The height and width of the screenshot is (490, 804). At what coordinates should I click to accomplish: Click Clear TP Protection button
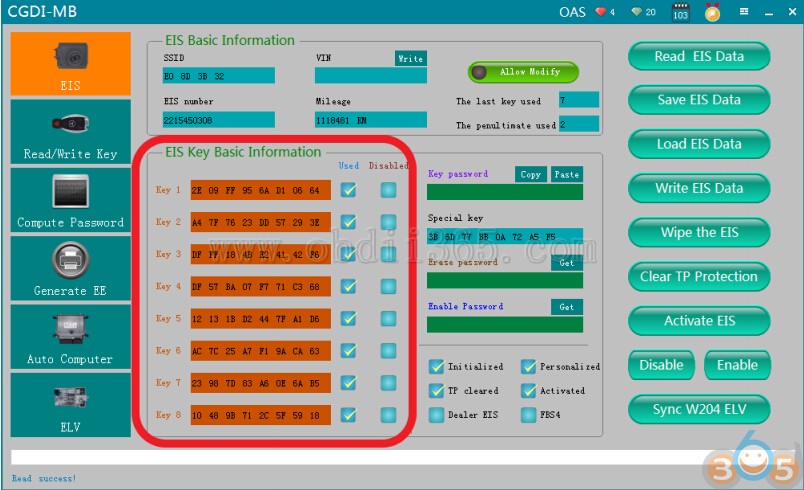pyautogui.click(x=699, y=276)
